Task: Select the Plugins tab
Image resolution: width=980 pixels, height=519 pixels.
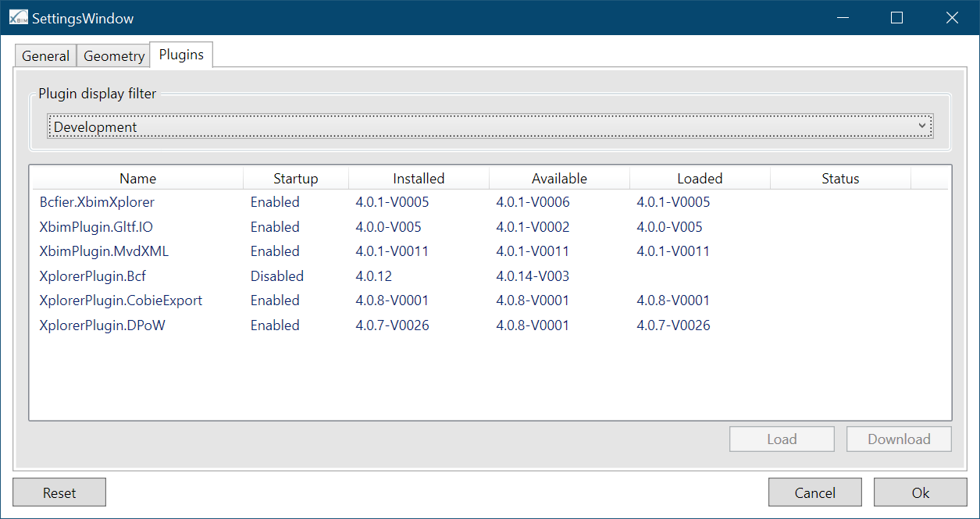Action: tap(180, 55)
